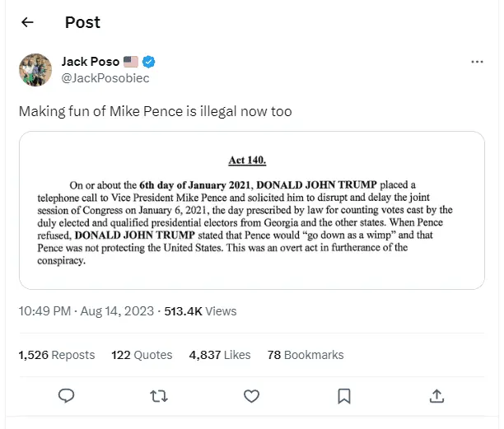Click the Post header title
504x429 pixels.
point(82,23)
